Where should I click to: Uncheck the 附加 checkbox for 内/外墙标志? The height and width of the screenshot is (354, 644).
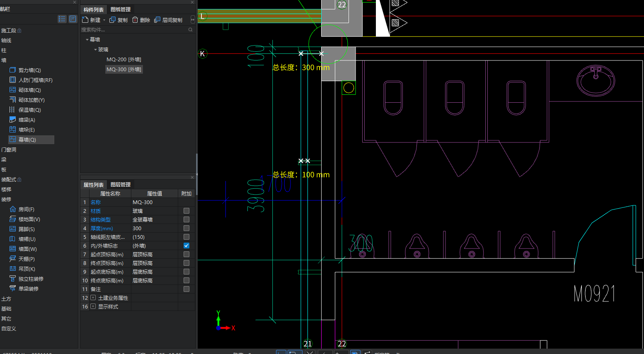click(x=186, y=246)
